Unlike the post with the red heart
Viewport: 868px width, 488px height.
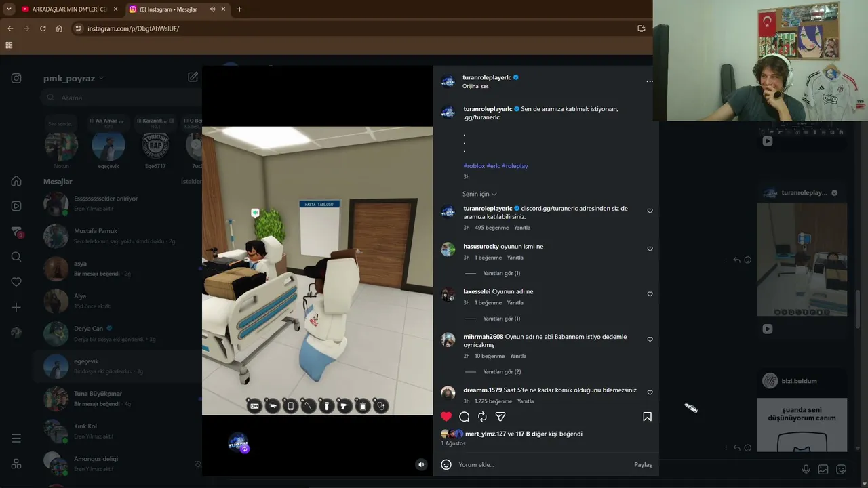pyautogui.click(x=446, y=416)
